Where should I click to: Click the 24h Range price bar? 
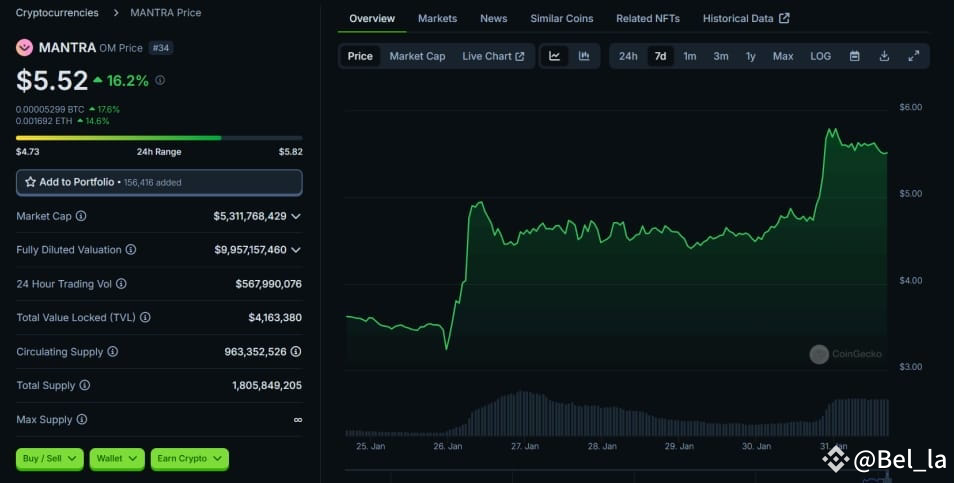159,138
